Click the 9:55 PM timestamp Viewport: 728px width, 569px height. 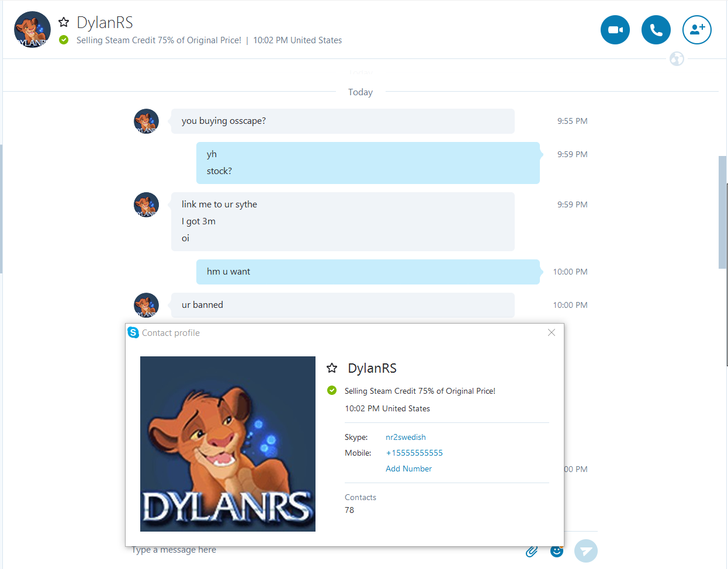tap(573, 121)
